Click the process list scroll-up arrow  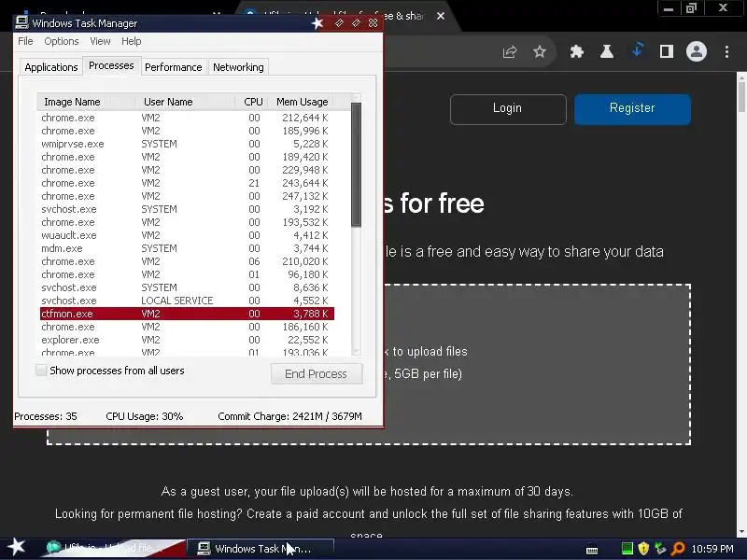coord(356,98)
